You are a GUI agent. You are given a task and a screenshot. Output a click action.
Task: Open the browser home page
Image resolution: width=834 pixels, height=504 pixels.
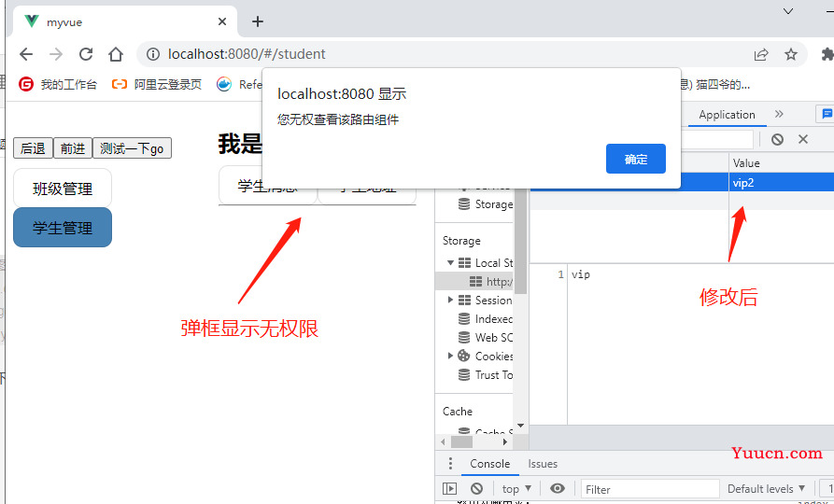point(116,54)
